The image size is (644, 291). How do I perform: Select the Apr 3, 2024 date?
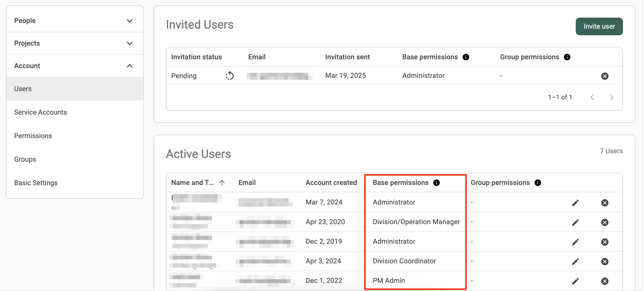coord(323,261)
